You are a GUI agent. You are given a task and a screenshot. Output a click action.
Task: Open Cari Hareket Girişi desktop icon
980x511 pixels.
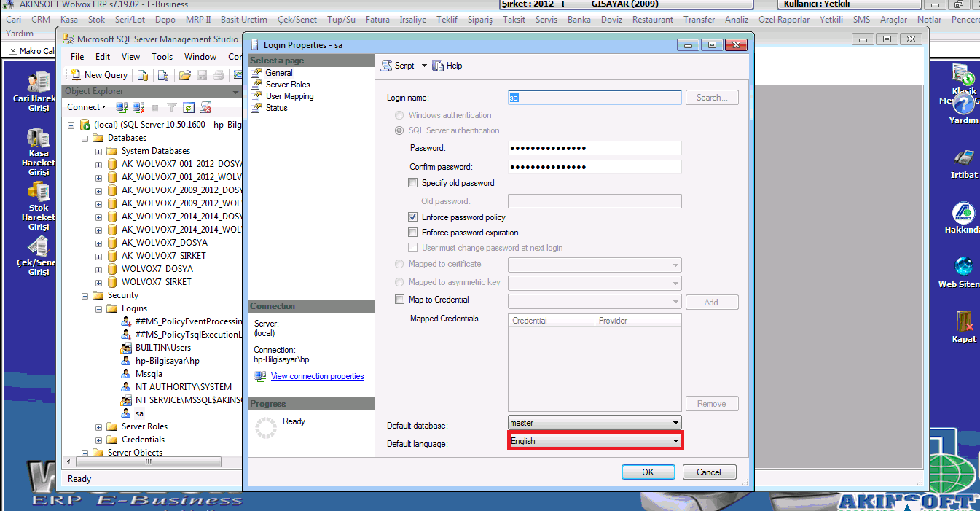39,82
